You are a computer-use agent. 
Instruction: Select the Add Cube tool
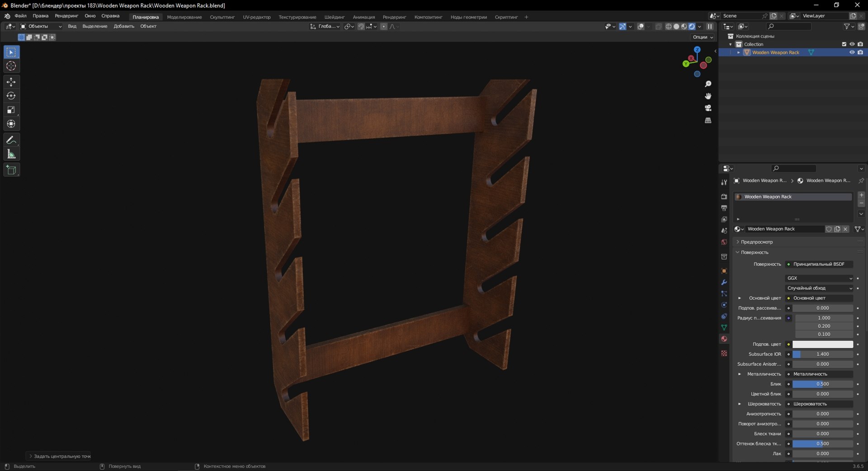[11, 170]
